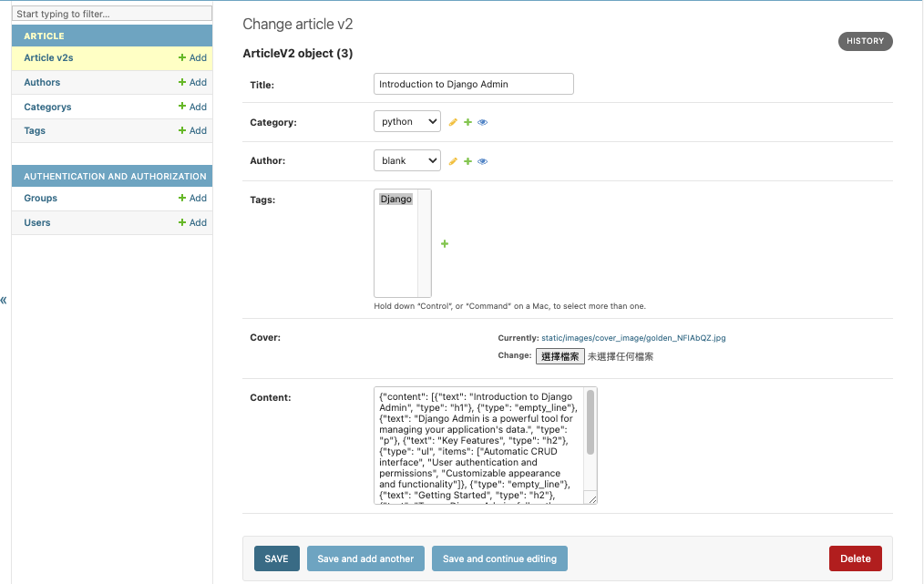The height and width of the screenshot is (584, 924).
Task: Open Authentication and Authorization section header
Action: pos(115,176)
